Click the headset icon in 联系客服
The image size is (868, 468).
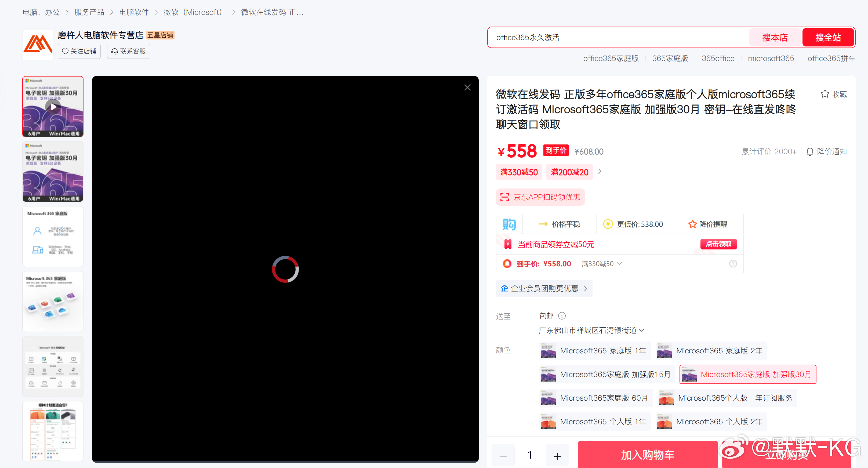click(115, 51)
